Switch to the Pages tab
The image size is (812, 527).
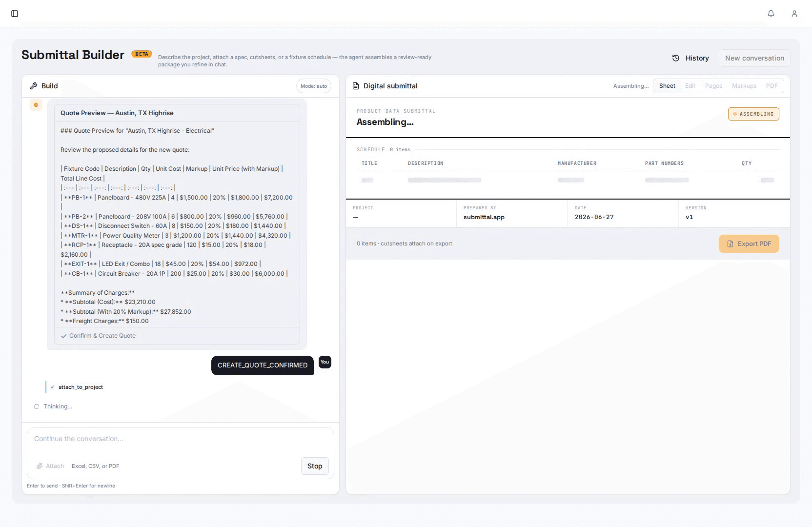point(713,86)
